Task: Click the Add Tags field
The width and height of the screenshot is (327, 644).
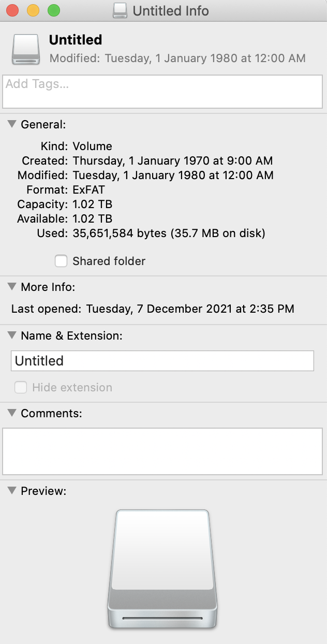Action: tap(162, 92)
